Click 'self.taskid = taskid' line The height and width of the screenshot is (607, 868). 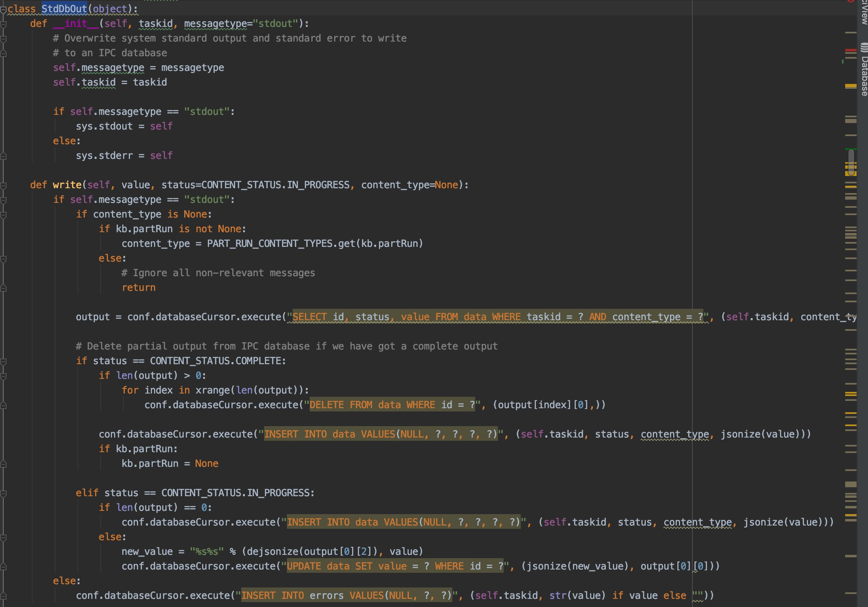pos(110,82)
